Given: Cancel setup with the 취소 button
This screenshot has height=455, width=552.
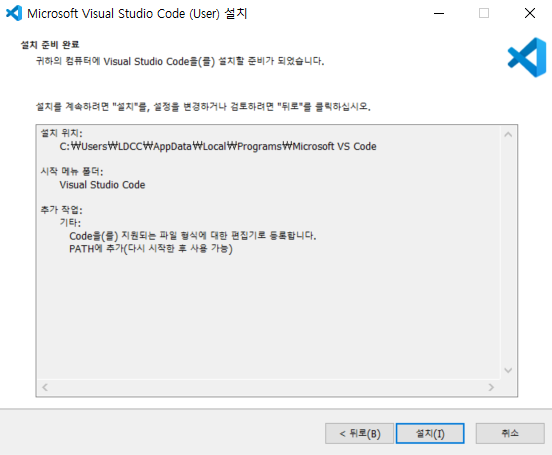Looking at the screenshot, I should click(510, 433).
